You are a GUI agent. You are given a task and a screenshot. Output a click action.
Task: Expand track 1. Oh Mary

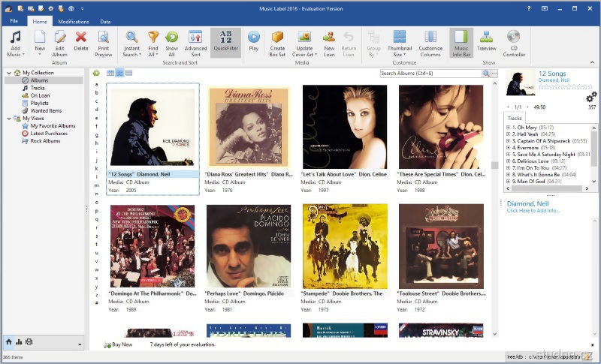pyautogui.click(x=509, y=128)
